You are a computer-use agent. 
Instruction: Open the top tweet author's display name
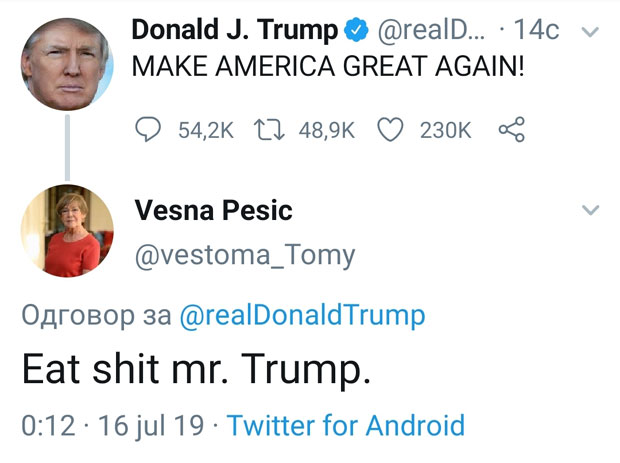point(235,31)
